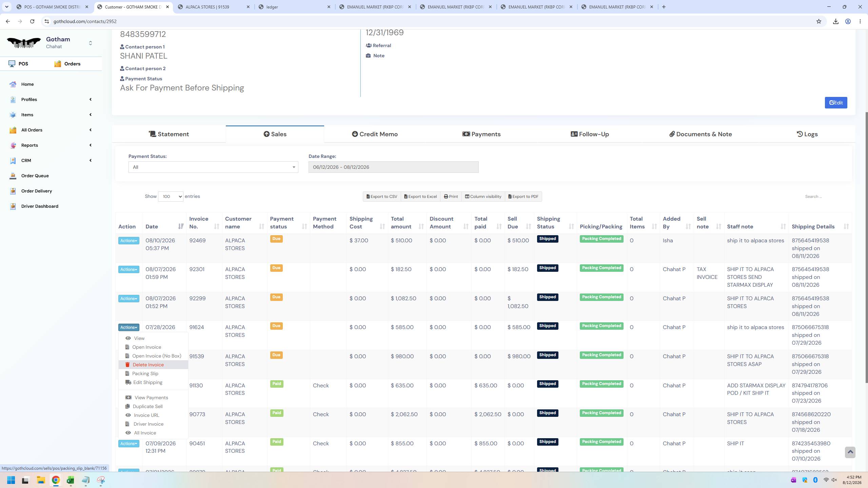Viewport: 868px width, 488px height.
Task: Click the Export to Excel button
Action: click(420, 197)
